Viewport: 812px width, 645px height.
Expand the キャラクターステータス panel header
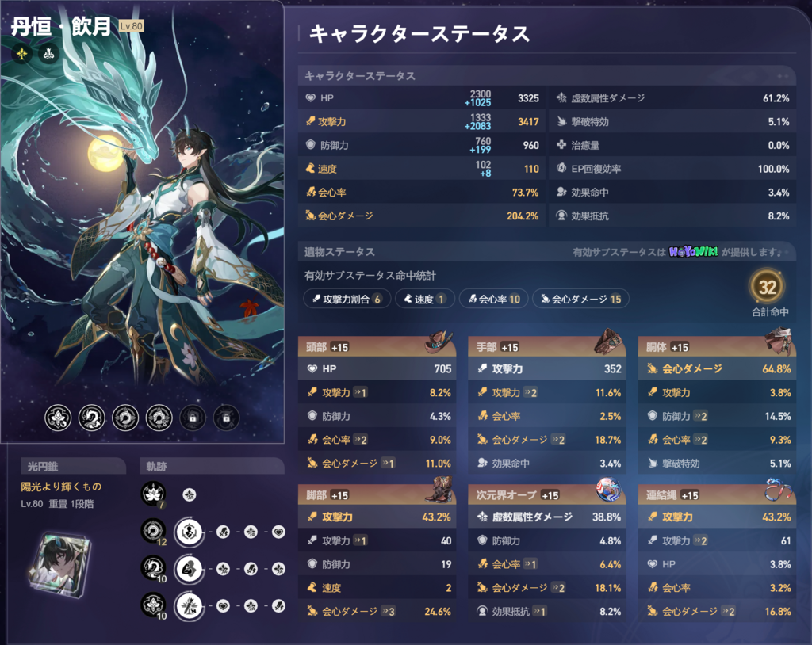coord(547,76)
